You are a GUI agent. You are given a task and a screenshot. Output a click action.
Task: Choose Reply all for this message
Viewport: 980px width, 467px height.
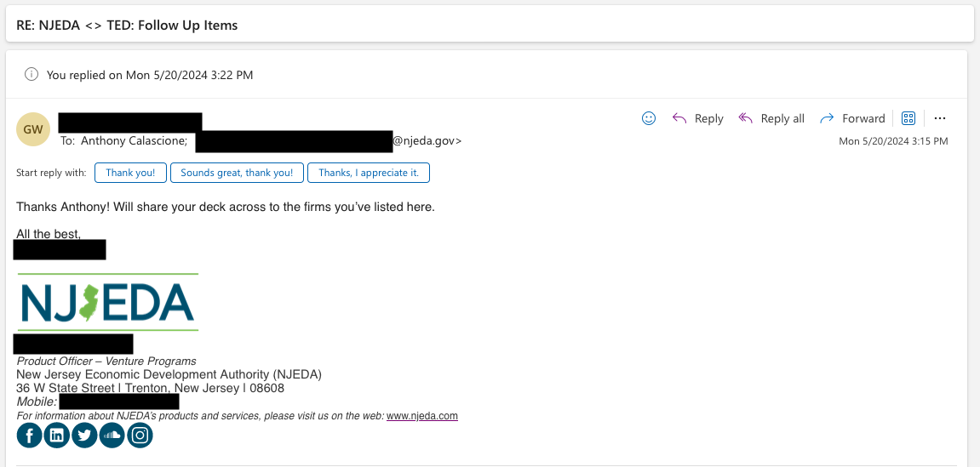(771, 118)
